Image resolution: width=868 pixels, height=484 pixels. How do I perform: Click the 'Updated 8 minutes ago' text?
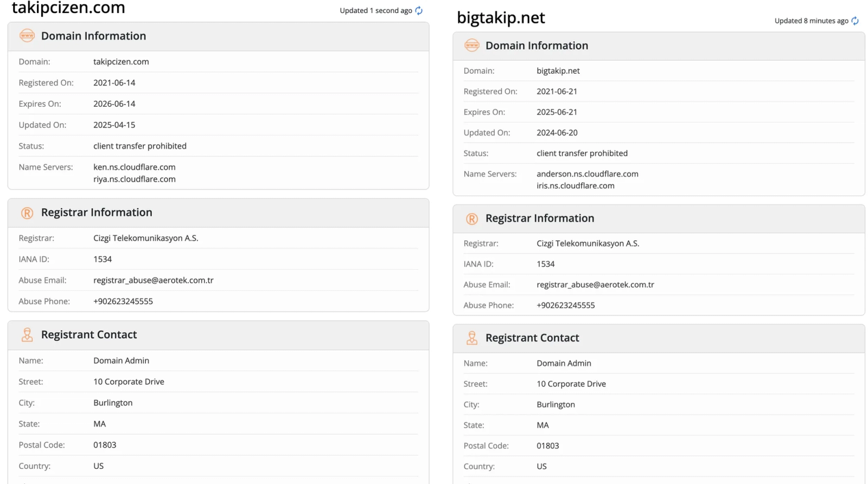click(x=811, y=21)
